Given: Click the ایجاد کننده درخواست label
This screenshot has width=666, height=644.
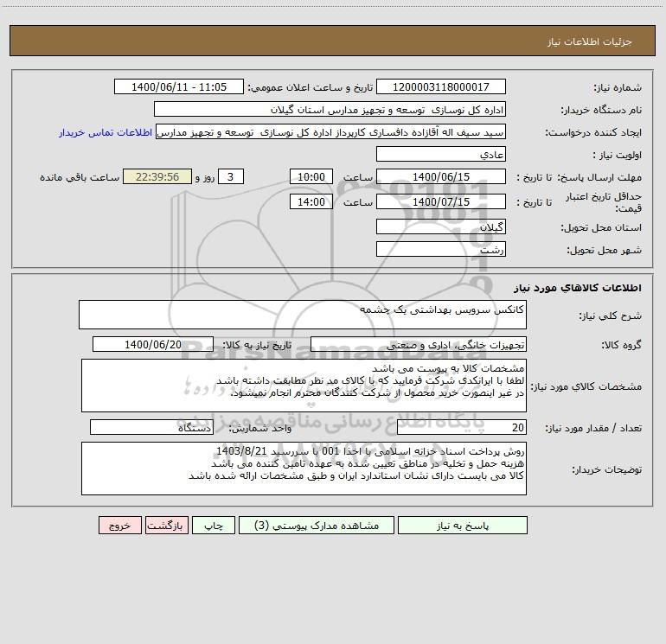Looking at the screenshot, I should (x=593, y=133).
